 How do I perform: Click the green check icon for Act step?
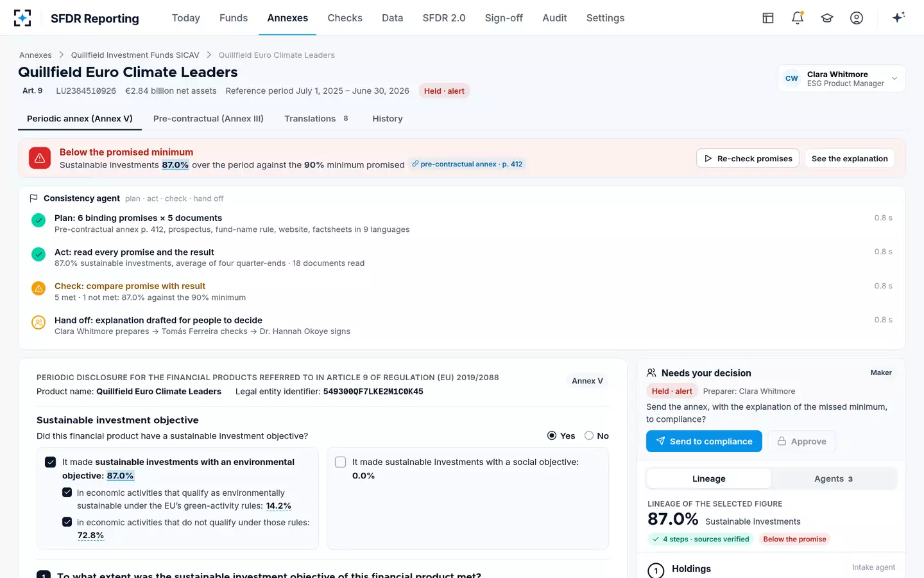(x=38, y=254)
